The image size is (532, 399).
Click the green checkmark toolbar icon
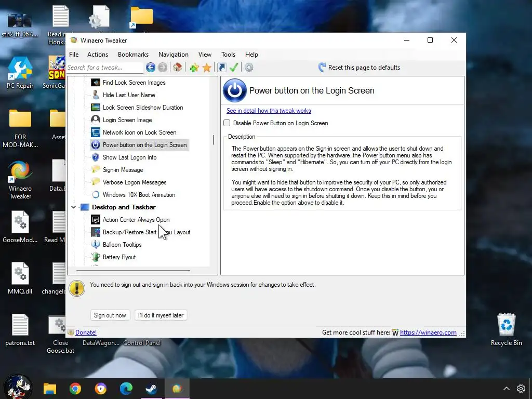234,67
